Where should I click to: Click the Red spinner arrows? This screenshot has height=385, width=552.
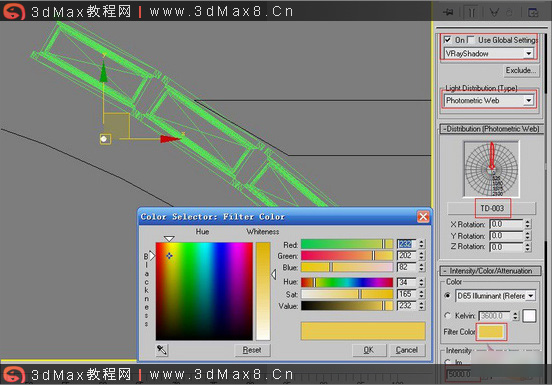click(422, 244)
